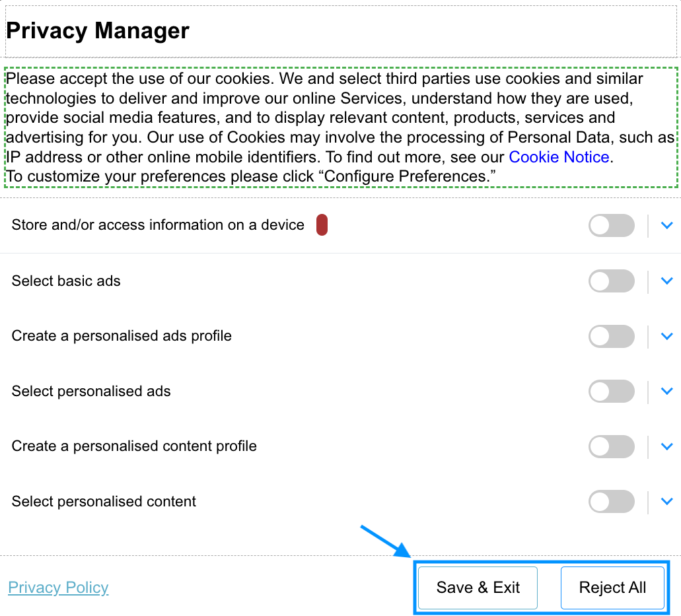Click the Save & Exit button
The width and height of the screenshot is (681, 616).
pos(478,588)
